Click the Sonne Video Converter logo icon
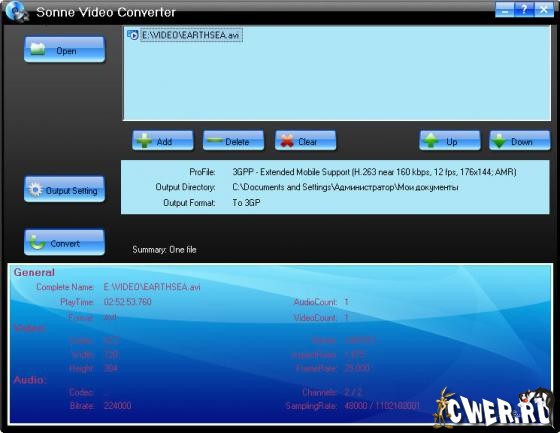 click(x=16, y=11)
